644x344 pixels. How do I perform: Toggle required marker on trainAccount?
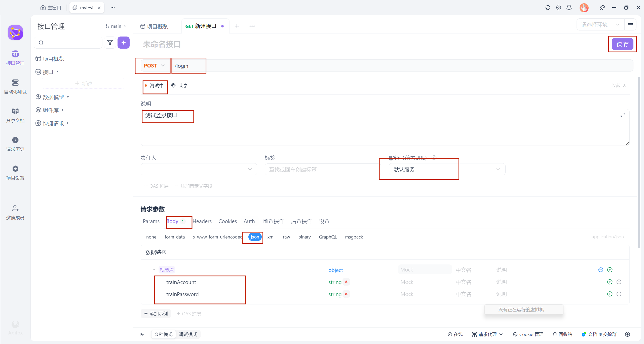click(346, 282)
